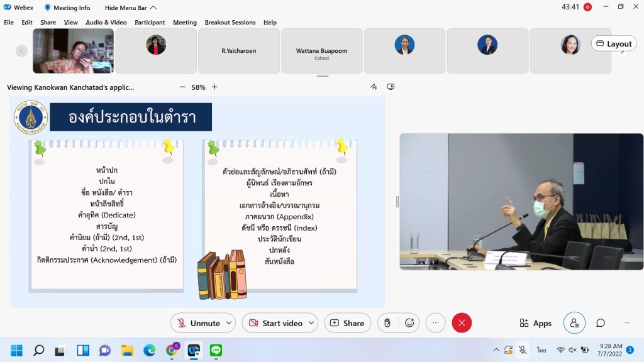Click the Share button

point(347,323)
